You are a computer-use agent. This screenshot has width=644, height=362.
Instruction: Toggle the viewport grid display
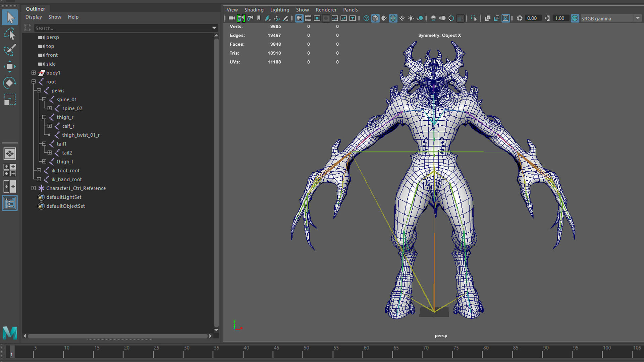(299, 18)
